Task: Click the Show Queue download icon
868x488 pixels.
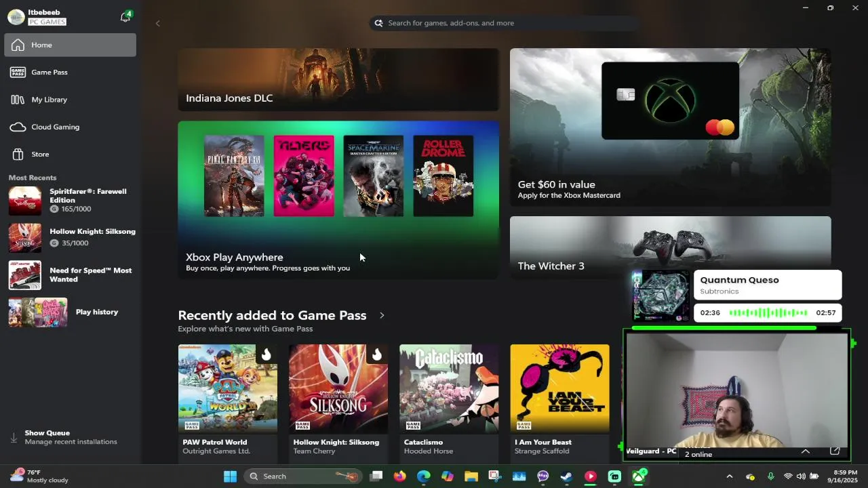Action: point(14,438)
